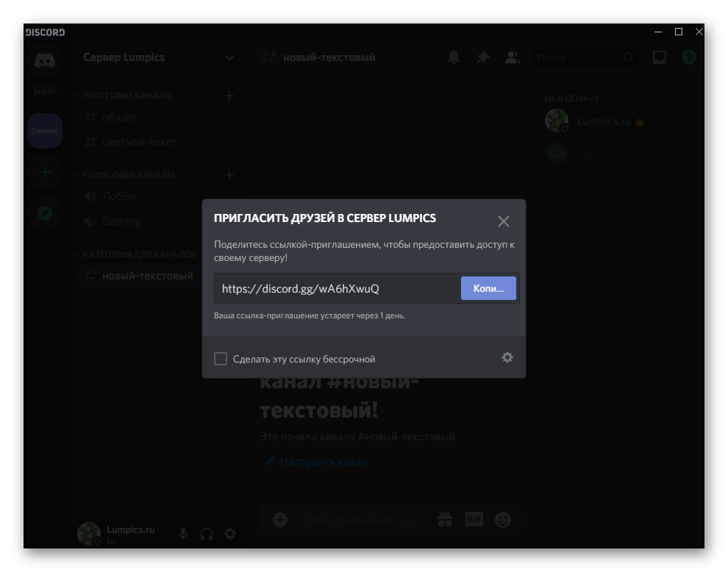Minimize the Discord window
This screenshot has height=572, width=728.
[658, 32]
